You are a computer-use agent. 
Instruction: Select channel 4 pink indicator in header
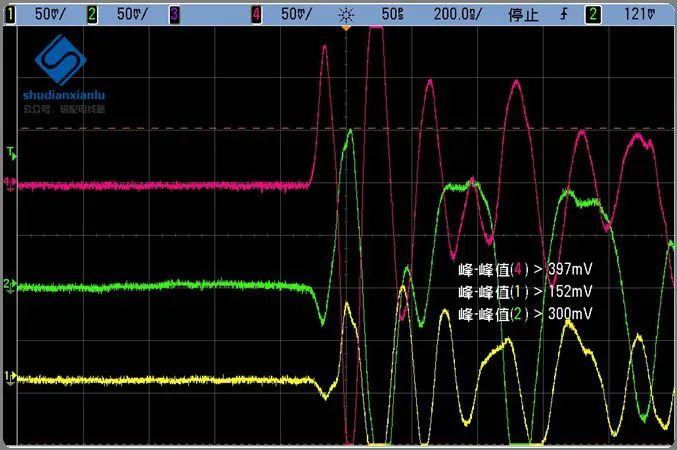[x=257, y=14]
